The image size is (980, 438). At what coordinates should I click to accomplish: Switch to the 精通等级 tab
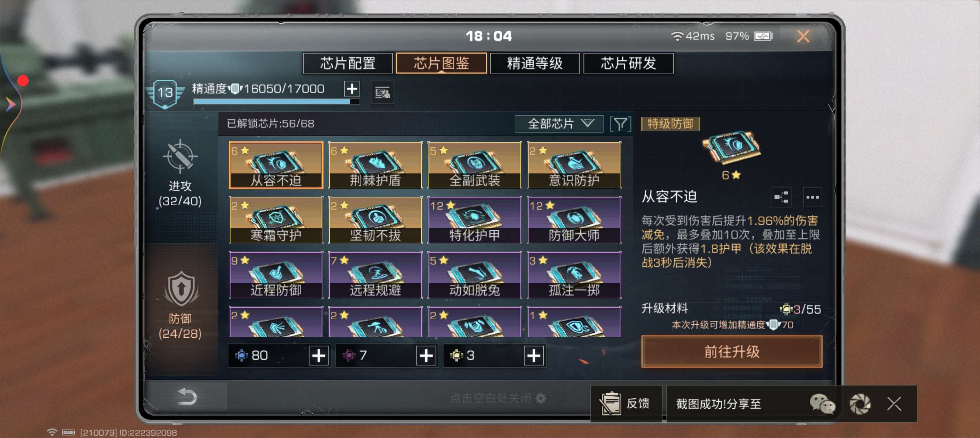coord(535,63)
